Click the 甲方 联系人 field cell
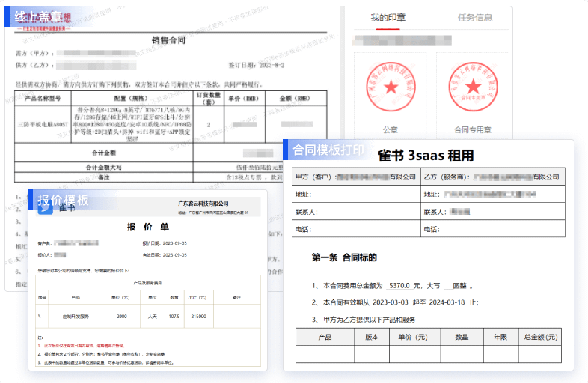 click(x=356, y=211)
